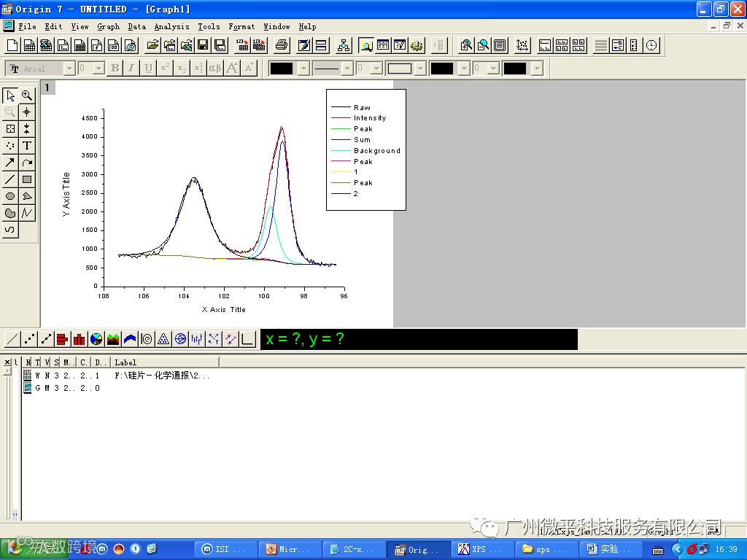Toggle Italic text formatting
The height and width of the screenshot is (560, 747).
(131, 68)
